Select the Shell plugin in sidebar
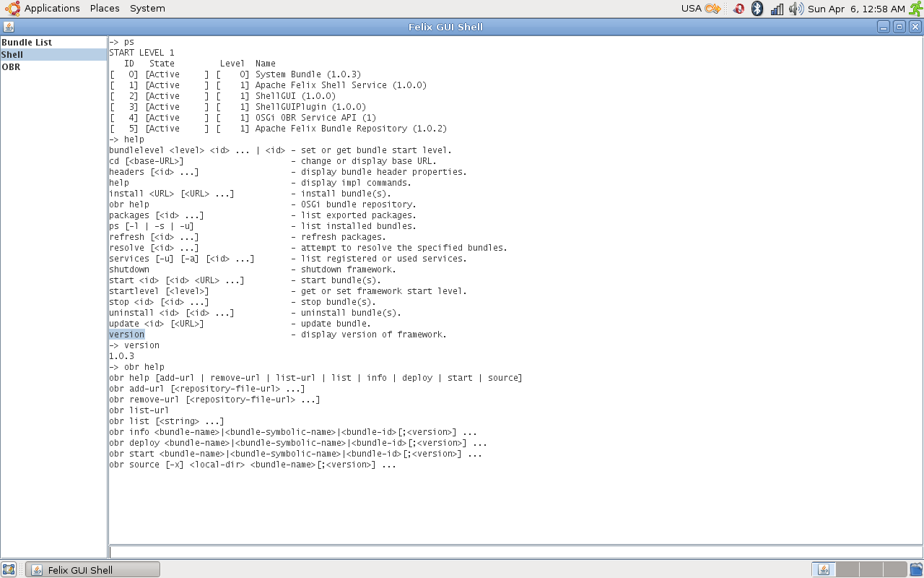This screenshot has width=924, height=578. [12, 55]
